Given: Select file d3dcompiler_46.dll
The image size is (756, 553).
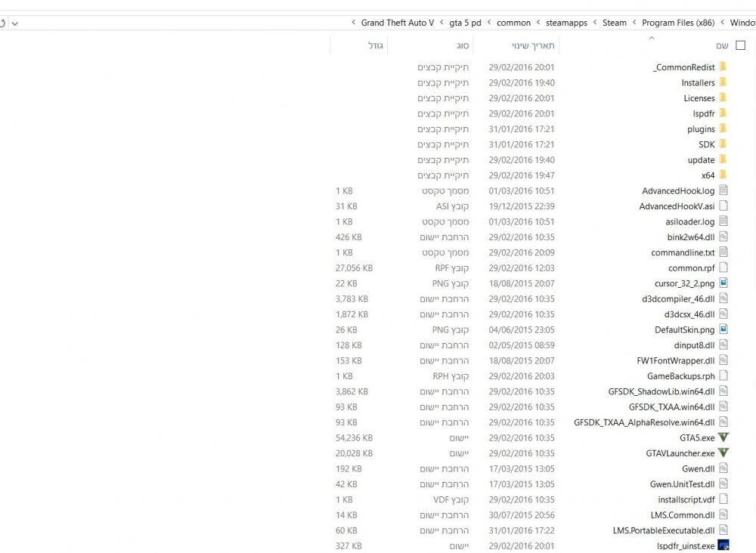Looking at the screenshot, I should tap(678, 298).
